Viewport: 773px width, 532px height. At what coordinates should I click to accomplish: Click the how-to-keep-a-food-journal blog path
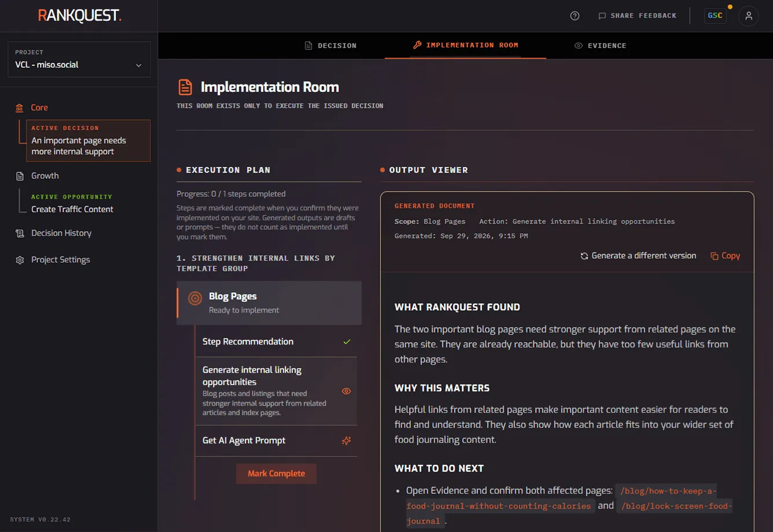(x=560, y=498)
